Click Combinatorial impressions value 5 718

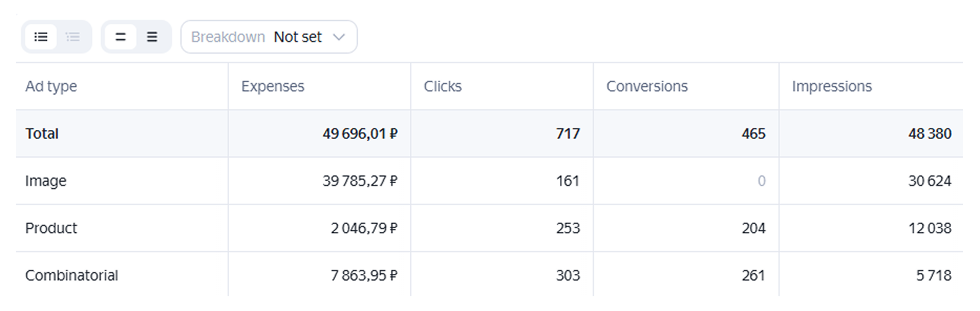934,275
